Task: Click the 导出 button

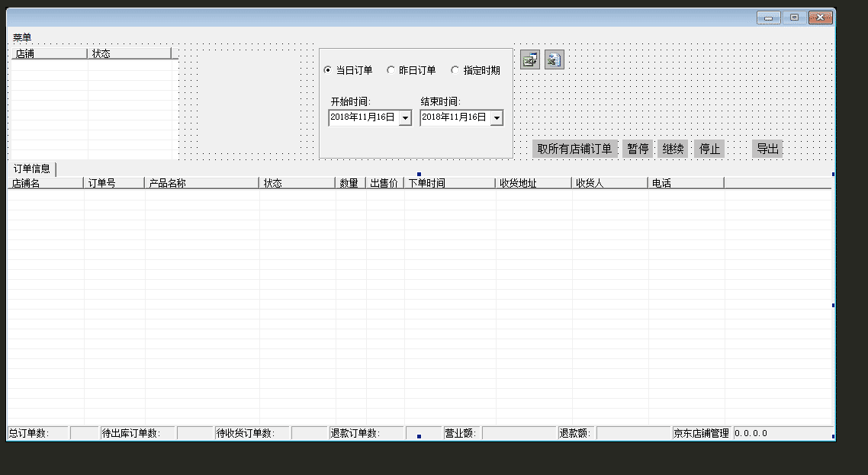Action: tap(767, 148)
